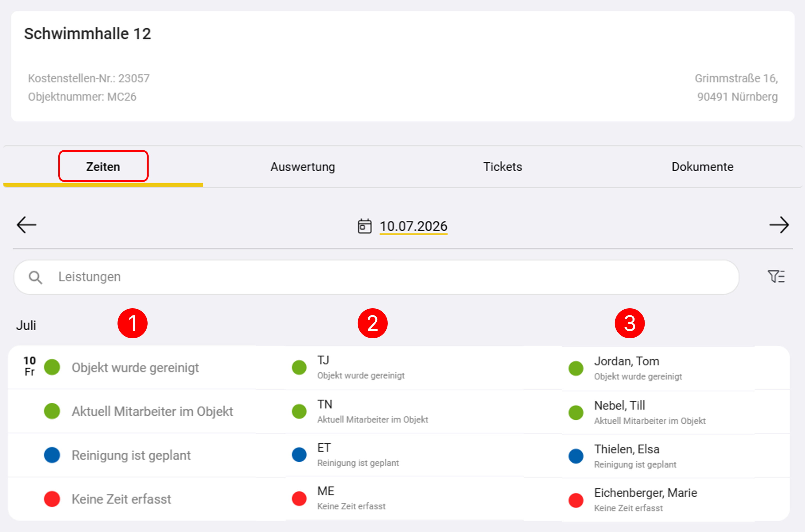Click green dot beside Jordan, Tom
805x532 pixels.
[x=576, y=368]
